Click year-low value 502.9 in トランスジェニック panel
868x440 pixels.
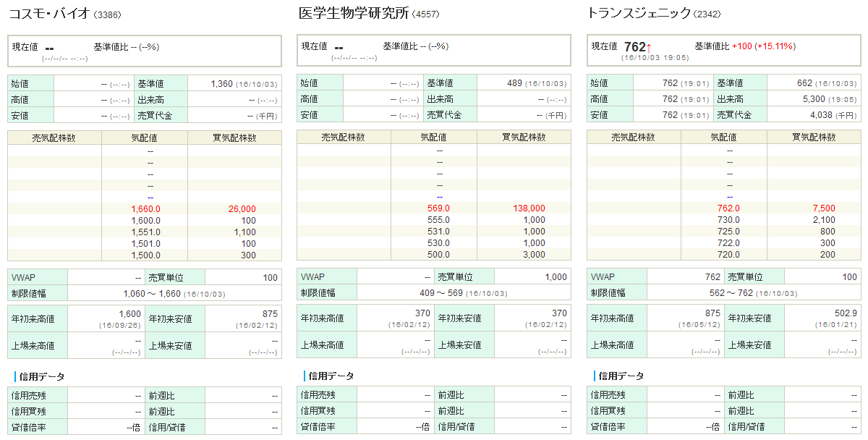point(845,313)
